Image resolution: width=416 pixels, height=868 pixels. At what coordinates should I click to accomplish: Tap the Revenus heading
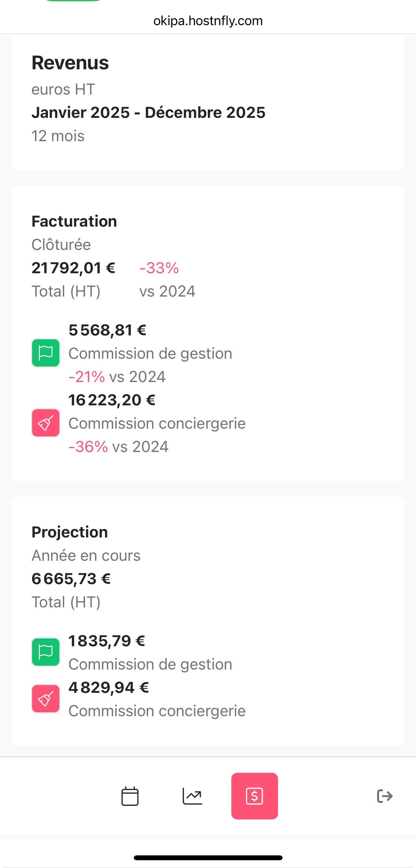pyautogui.click(x=70, y=63)
